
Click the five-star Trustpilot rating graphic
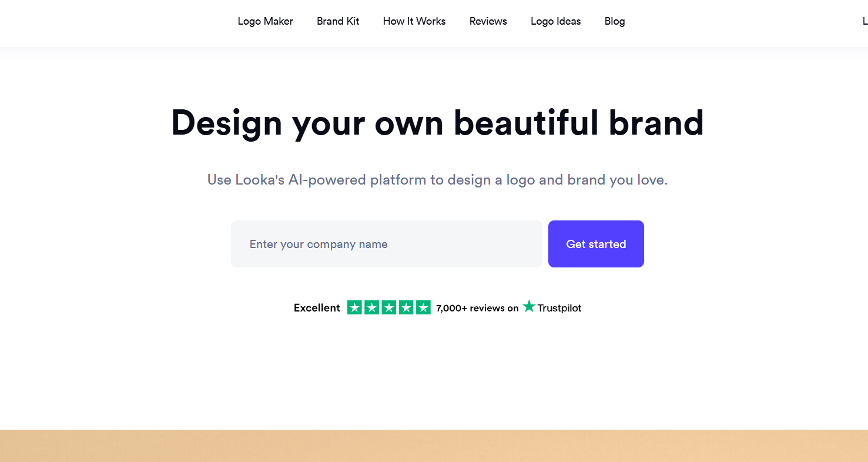tap(389, 307)
